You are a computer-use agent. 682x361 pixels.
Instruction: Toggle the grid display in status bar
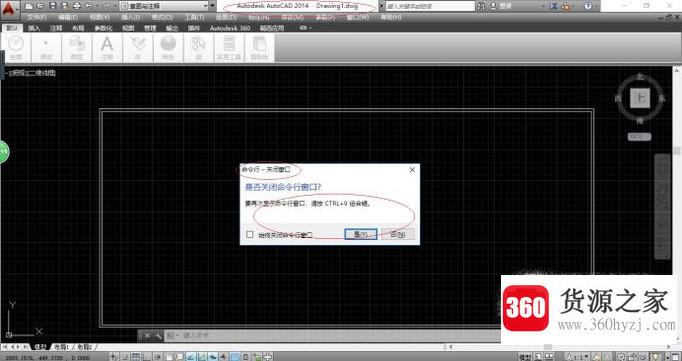136,357
